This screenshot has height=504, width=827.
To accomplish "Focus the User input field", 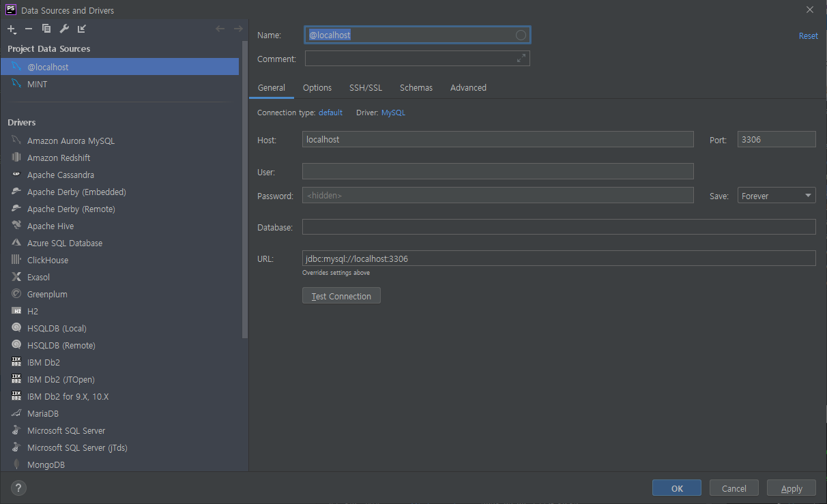I will [498, 171].
